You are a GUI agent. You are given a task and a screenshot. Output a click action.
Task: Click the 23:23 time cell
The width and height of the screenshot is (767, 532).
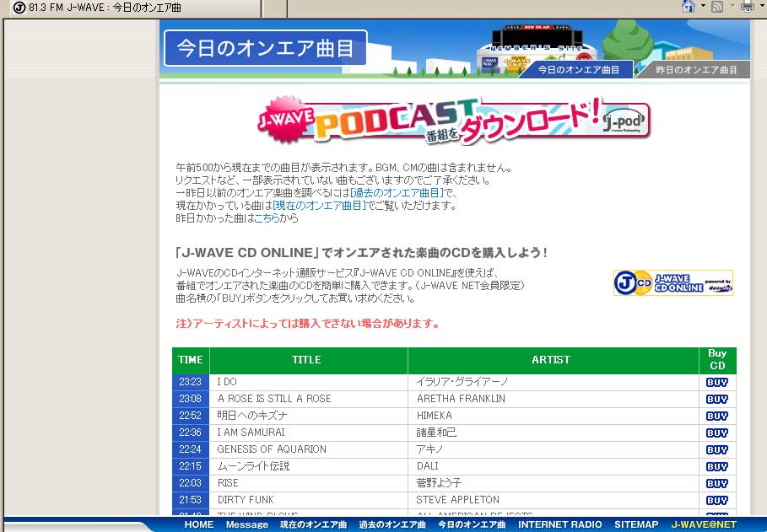(191, 382)
